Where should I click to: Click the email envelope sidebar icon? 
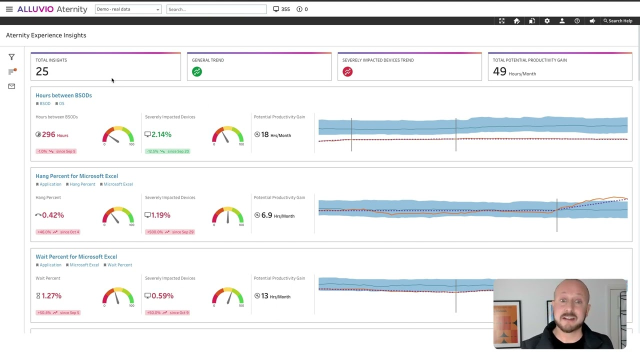pos(11,86)
